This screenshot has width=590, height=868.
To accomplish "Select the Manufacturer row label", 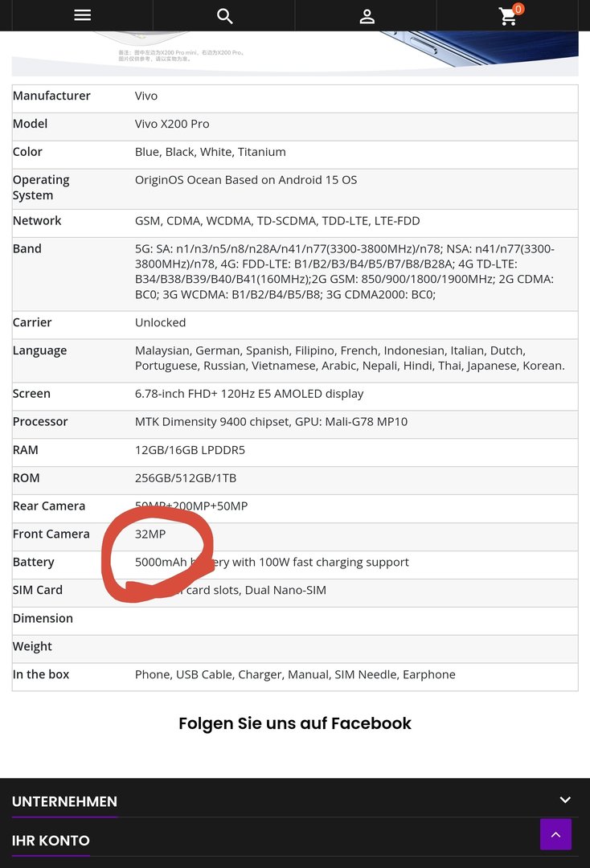I will click(51, 96).
